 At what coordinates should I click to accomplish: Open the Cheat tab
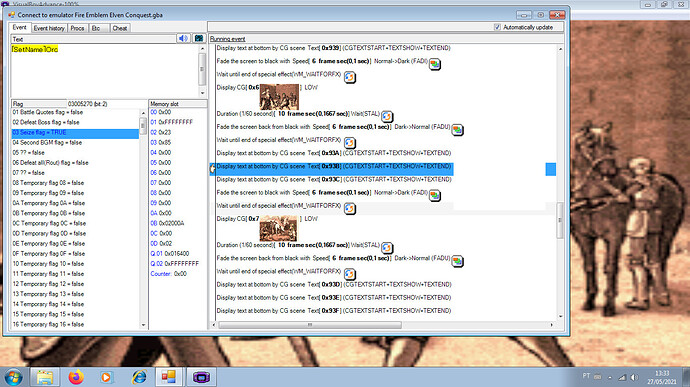click(119, 28)
